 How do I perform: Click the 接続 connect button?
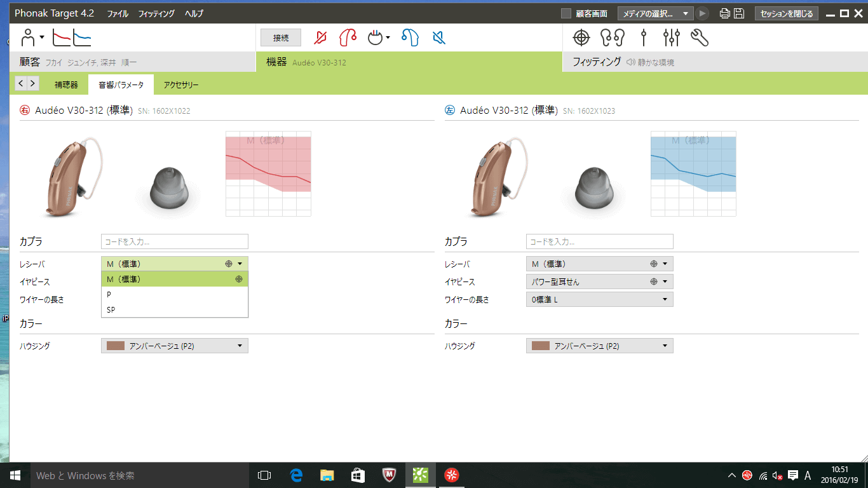coord(281,38)
